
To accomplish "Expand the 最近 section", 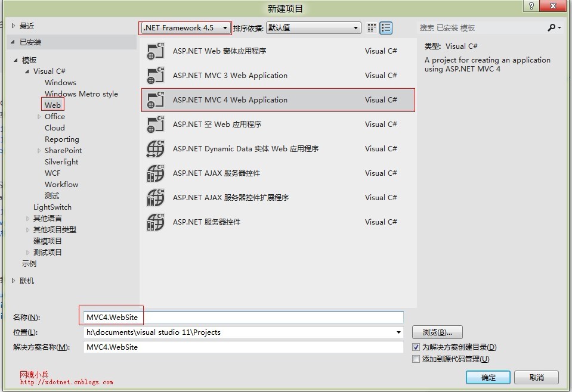I will tap(14, 26).
